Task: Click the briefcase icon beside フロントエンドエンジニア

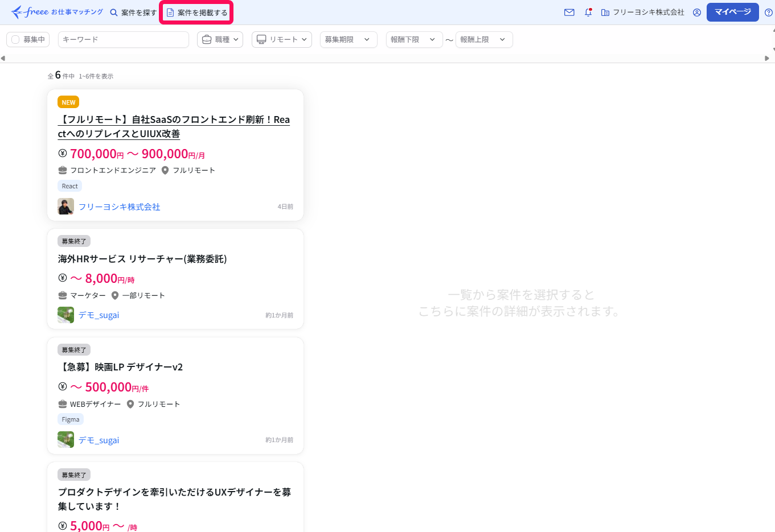Action: (x=63, y=170)
